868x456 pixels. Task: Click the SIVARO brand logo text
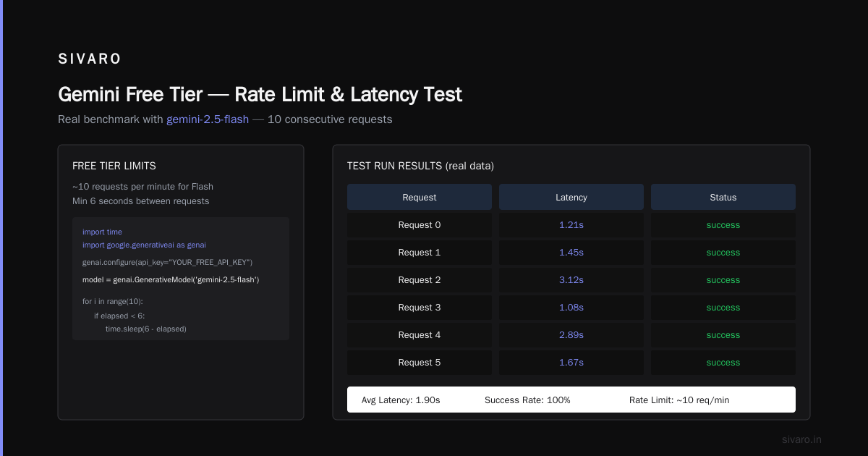coord(90,59)
